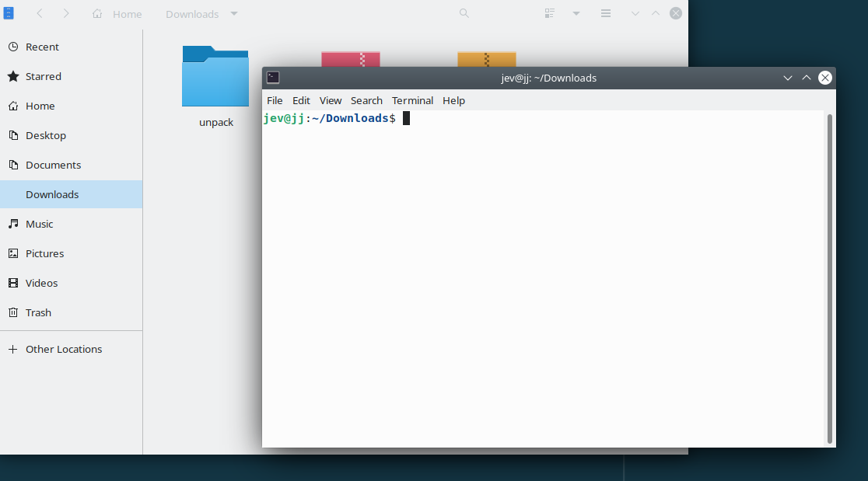Click the back navigation arrow in file manager
The width and height of the screenshot is (868, 481).
40,13
